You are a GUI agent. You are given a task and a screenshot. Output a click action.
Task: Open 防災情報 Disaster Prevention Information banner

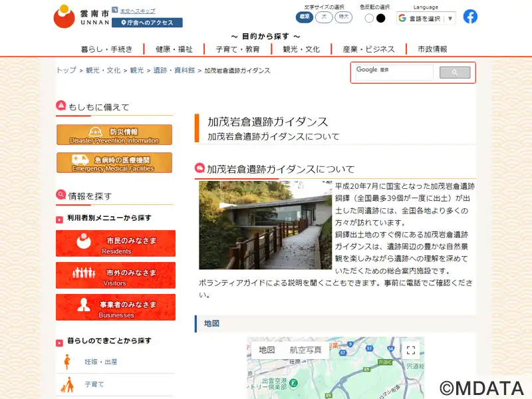pyautogui.click(x=114, y=135)
